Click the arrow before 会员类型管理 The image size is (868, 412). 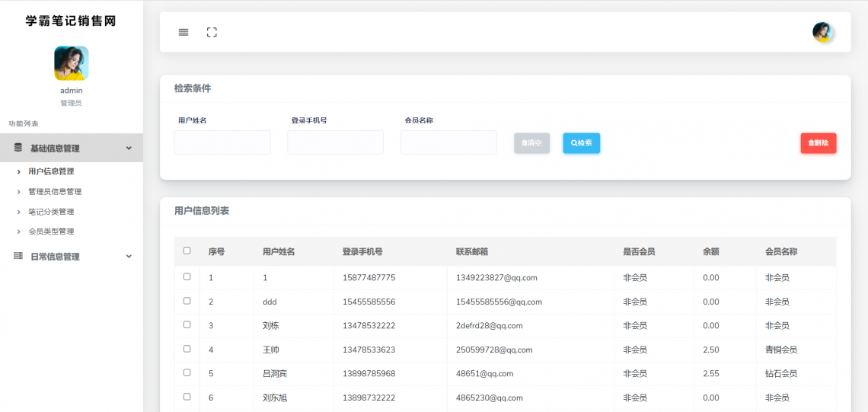point(19,232)
